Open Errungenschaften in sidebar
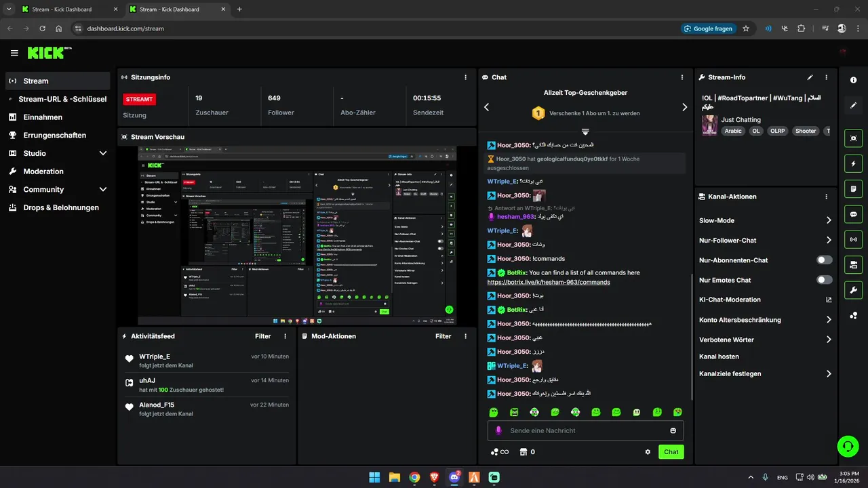 tap(58, 135)
